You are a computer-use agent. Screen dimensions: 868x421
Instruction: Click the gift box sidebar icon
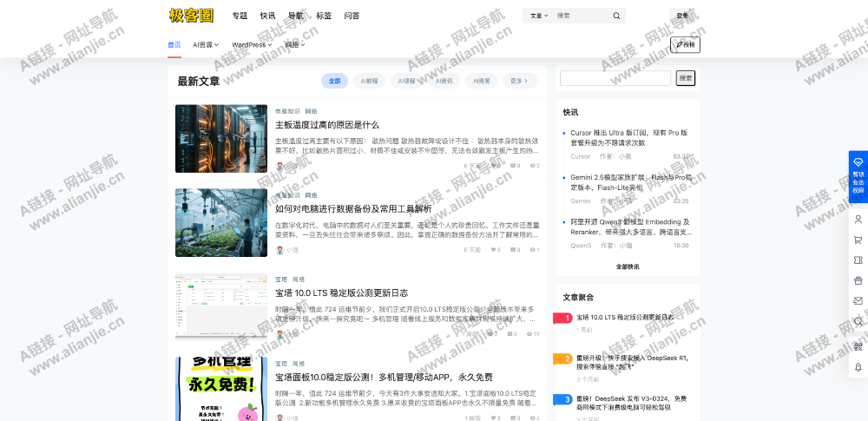click(858, 280)
